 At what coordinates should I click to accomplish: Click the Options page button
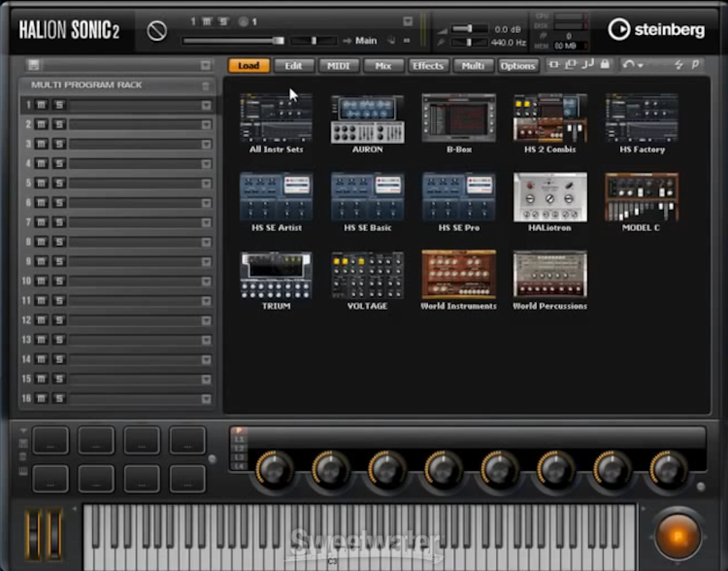pyautogui.click(x=518, y=66)
